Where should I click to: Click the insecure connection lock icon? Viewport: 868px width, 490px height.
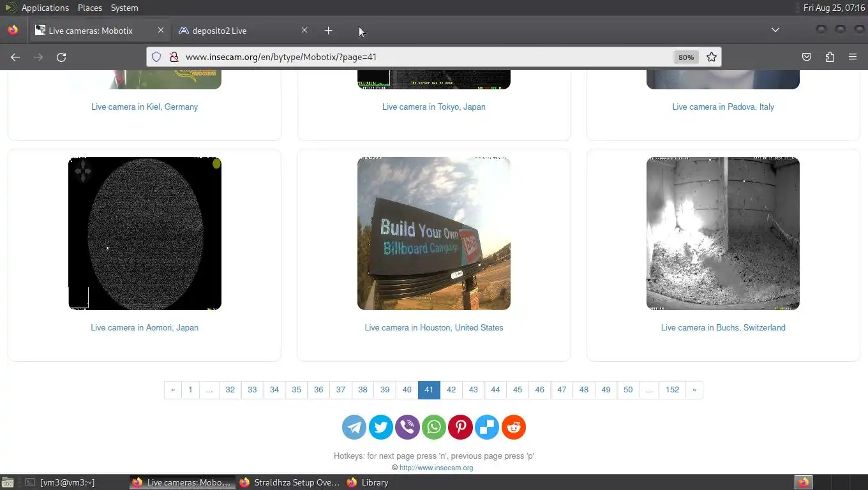click(173, 57)
